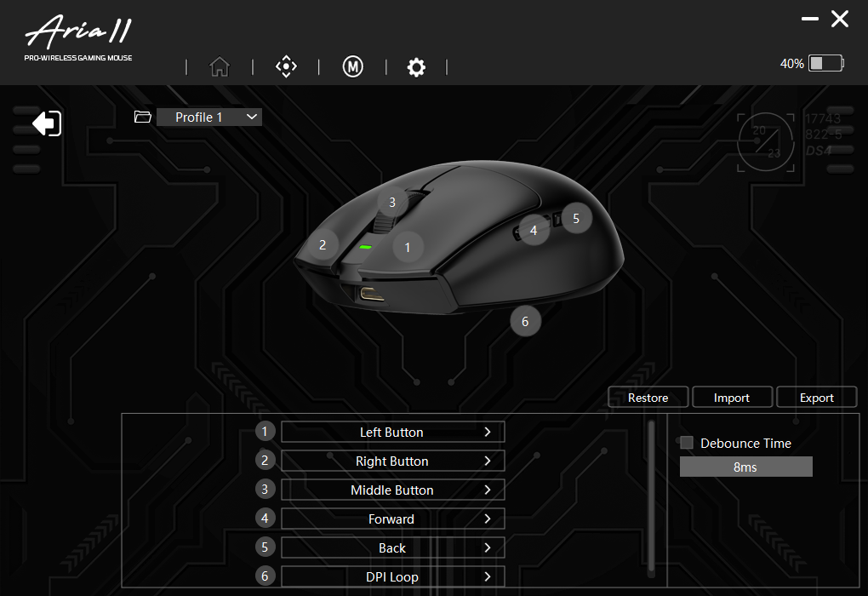Click the Export button
The image size is (868, 596).
(x=817, y=398)
